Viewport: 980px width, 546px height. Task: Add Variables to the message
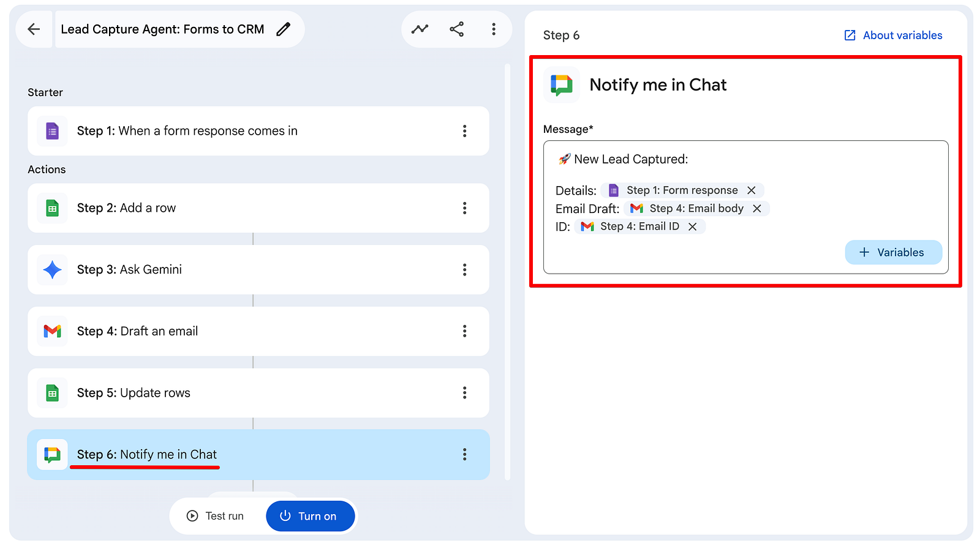pos(894,252)
